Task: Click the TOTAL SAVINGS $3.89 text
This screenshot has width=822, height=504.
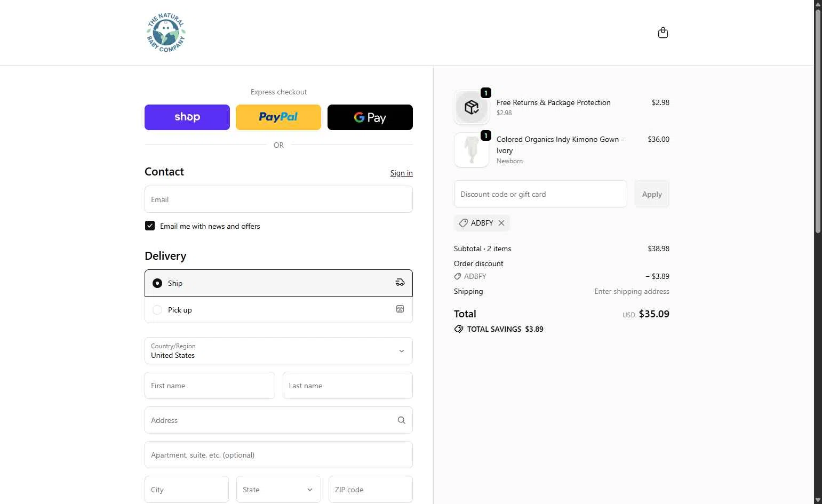Action: coord(505,329)
